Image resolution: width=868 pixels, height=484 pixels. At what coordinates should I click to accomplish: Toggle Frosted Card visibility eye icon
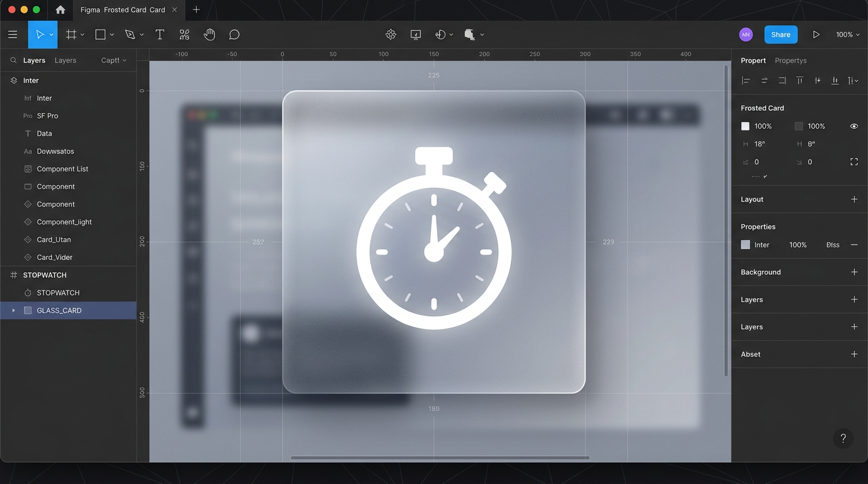(x=854, y=126)
